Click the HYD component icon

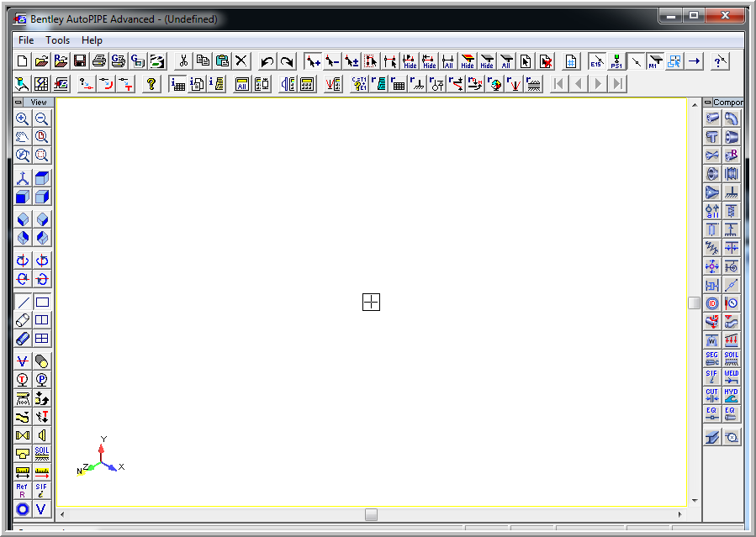pyautogui.click(x=732, y=395)
